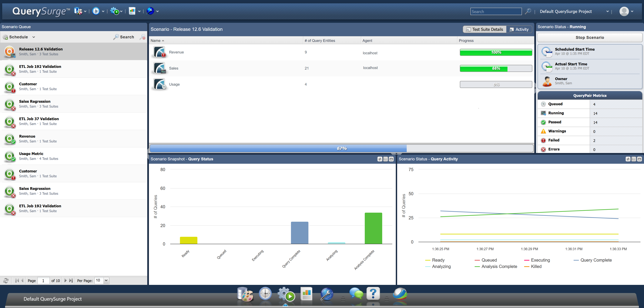Toggle Ready series in Query Activity legend
This screenshot has height=308, width=644.
[x=438, y=260]
